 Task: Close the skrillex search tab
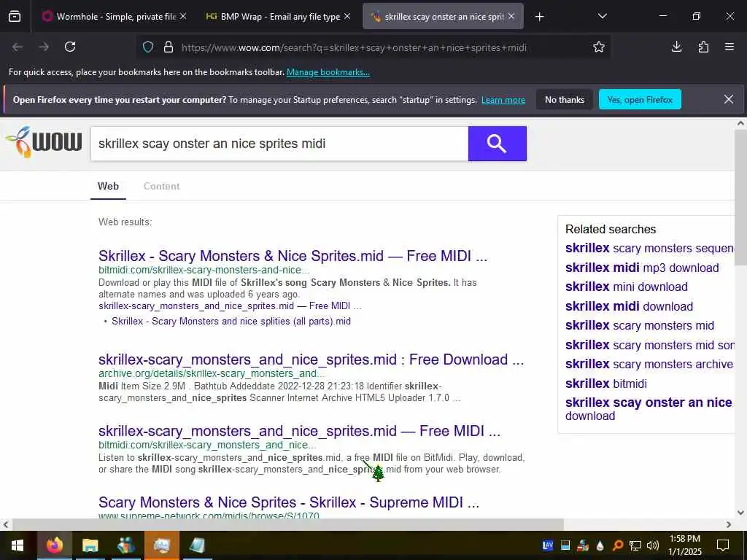coord(511,16)
